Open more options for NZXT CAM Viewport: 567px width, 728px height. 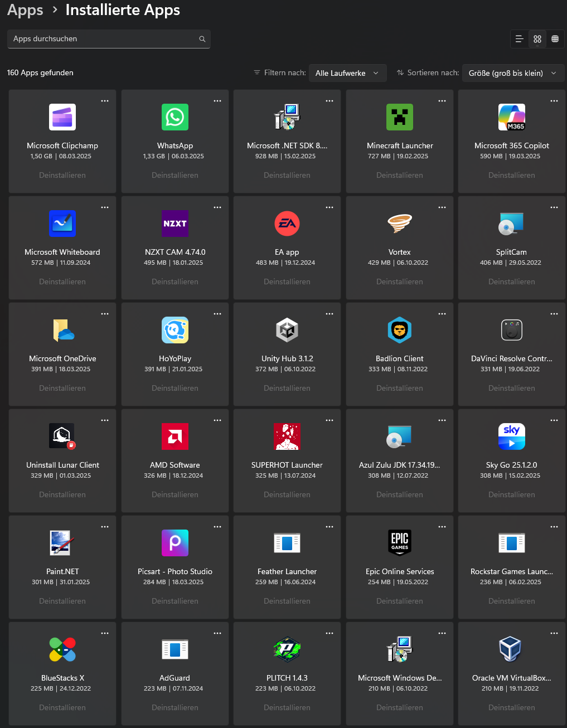tap(217, 207)
